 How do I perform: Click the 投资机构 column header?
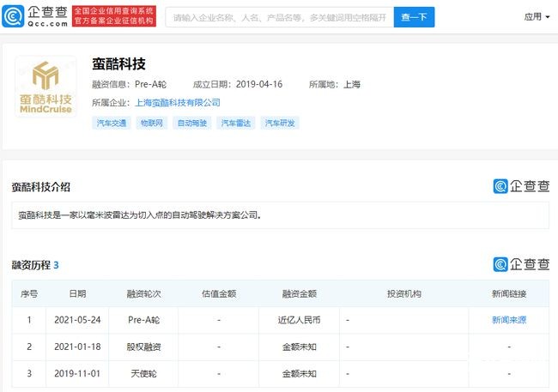pyautogui.click(x=403, y=293)
